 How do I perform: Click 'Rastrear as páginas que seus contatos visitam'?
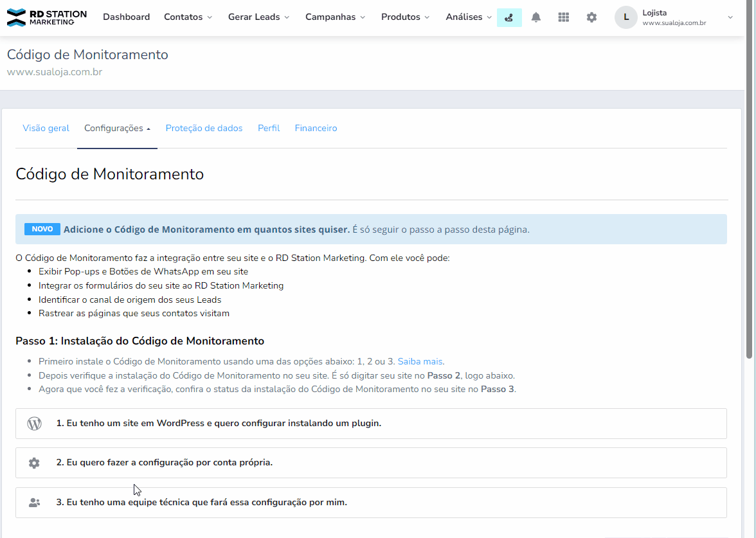(134, 314)
